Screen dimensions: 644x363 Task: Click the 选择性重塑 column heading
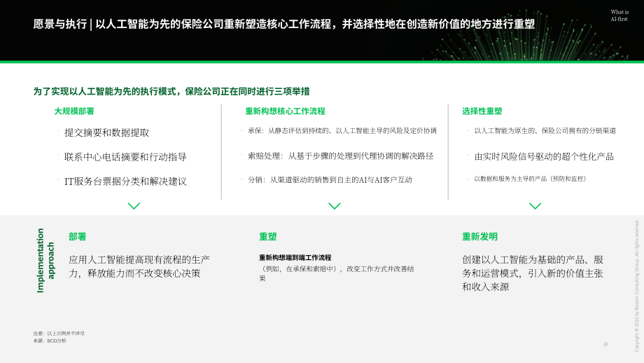(482, 111)
